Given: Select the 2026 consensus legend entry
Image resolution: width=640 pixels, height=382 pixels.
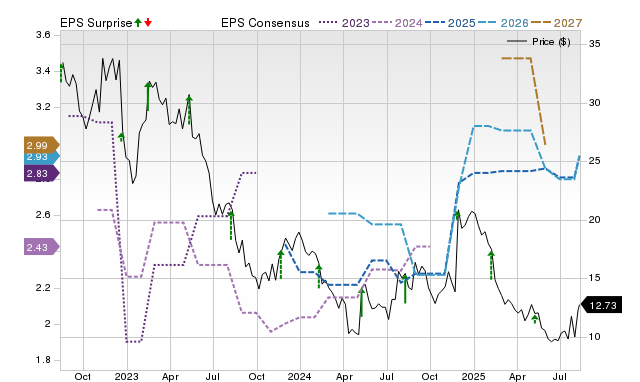Looking at the screenshot, I should (x=503, y=23).
